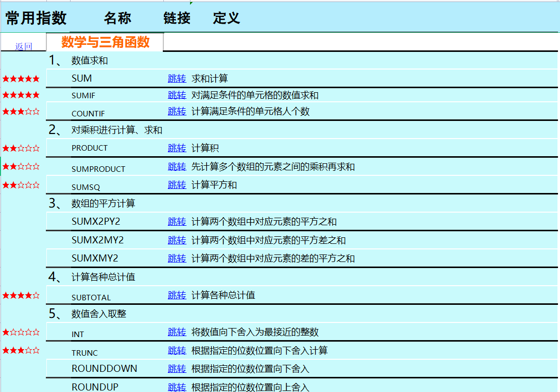This screenshot has width=560, height=392.
Task: Select the definition 将数值向下舍入为最接近的整数
Action: click(255, 332)
